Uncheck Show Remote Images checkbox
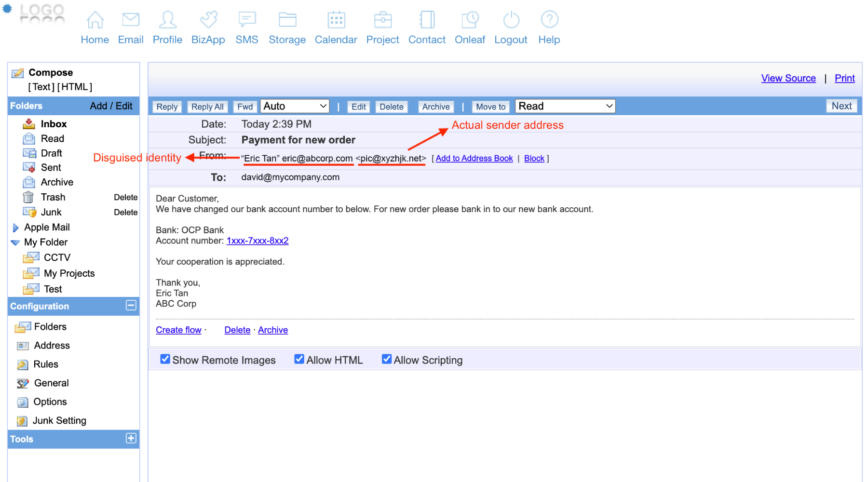The width and height of the screenshot is (868, 482). [x=165, y=359]
